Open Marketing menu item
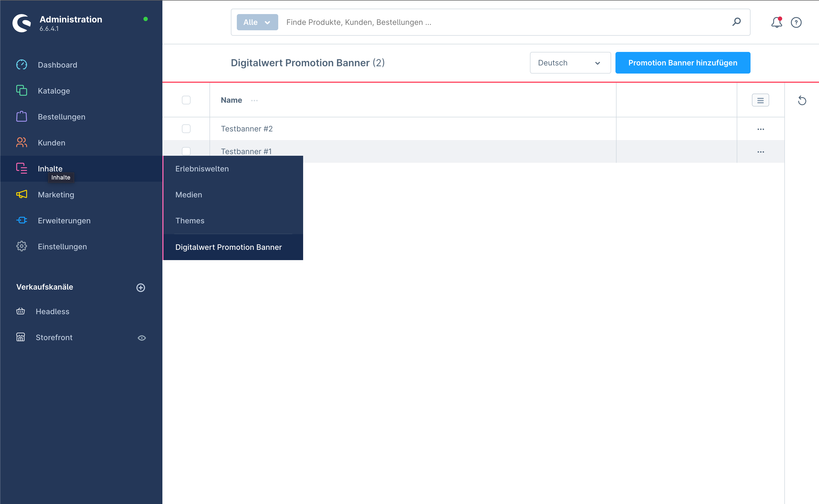This screenshot has height=504, width=819. 56,195
